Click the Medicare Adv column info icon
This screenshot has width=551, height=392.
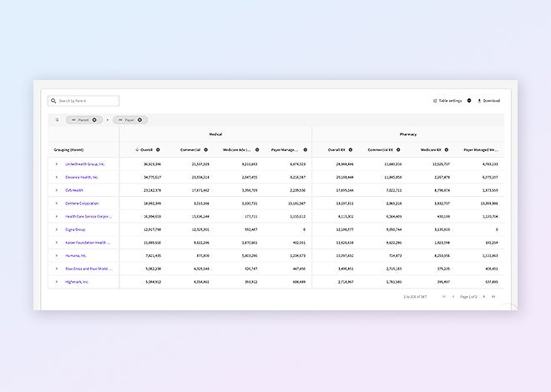(255, 150)
